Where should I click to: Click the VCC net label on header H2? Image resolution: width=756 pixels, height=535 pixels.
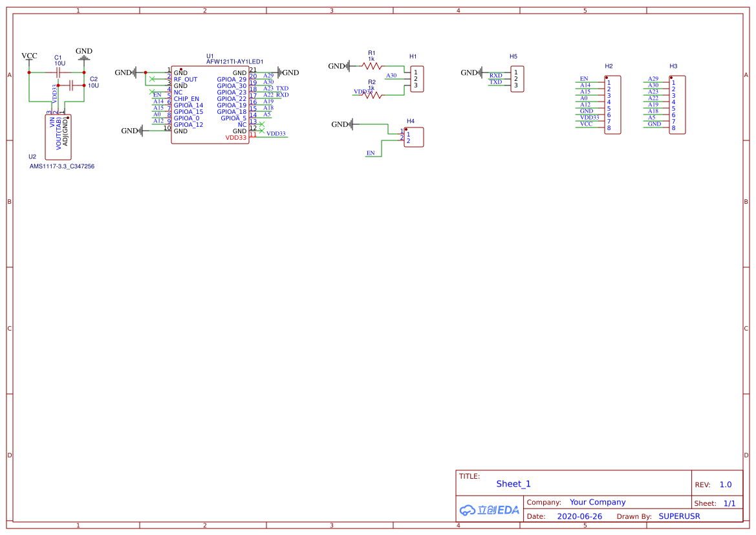[587, 124]
